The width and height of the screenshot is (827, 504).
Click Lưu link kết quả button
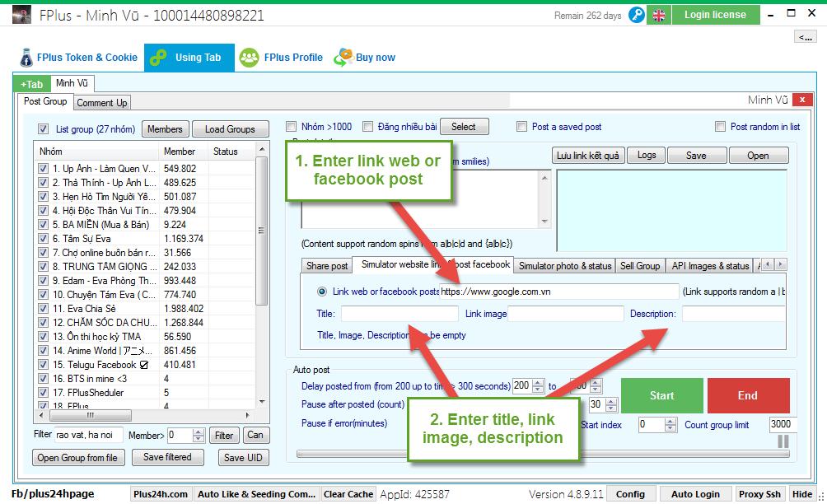[x=588, y=156]
